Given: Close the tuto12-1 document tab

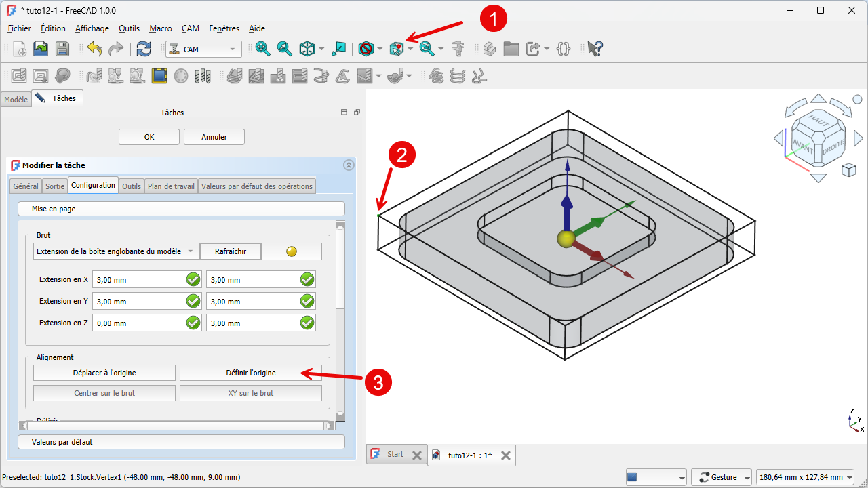Looking at the screenshot, I should coord(505,455).
